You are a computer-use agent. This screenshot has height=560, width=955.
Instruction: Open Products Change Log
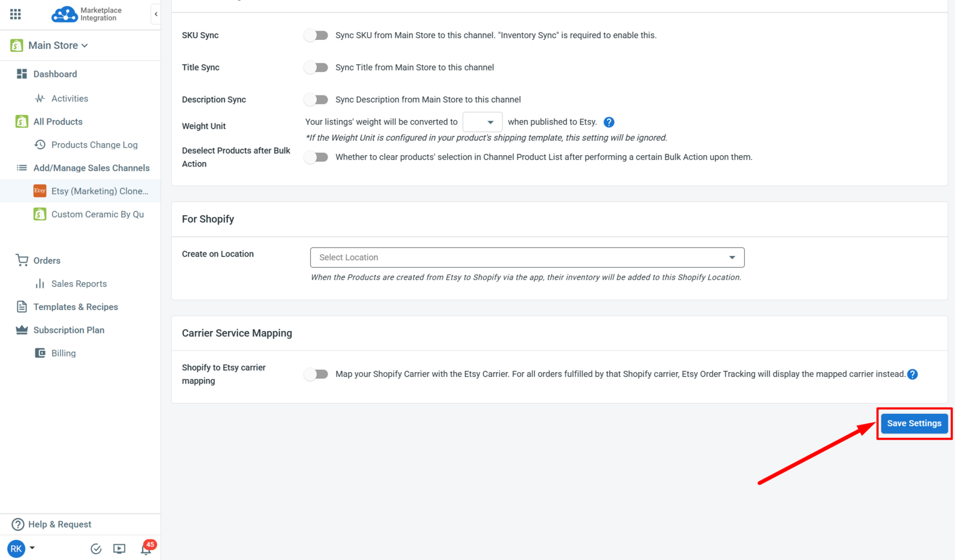94,145
